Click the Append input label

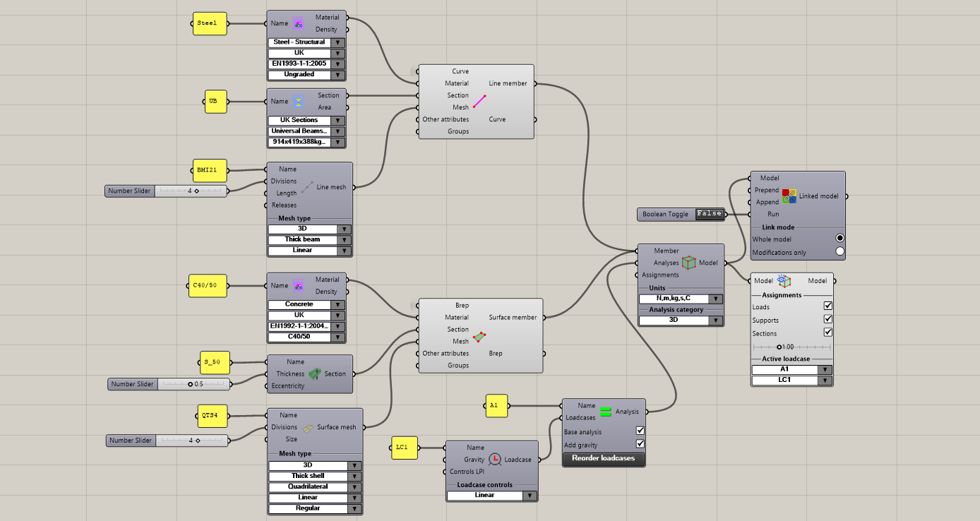click(767, 203)
